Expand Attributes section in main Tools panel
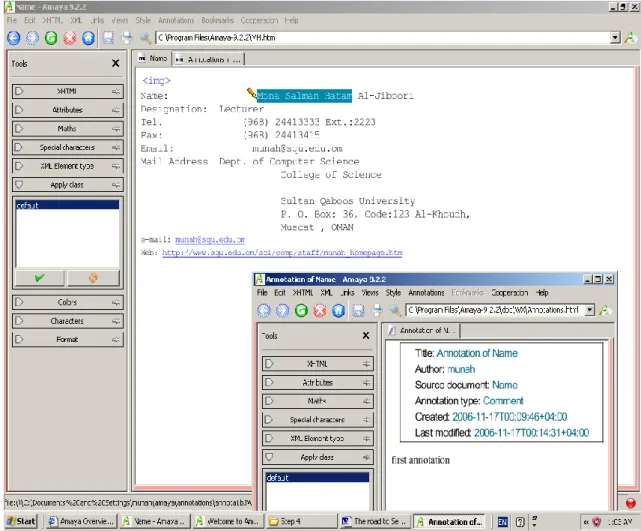The width and height of the screenshot is (641, 531). [67, 110]
